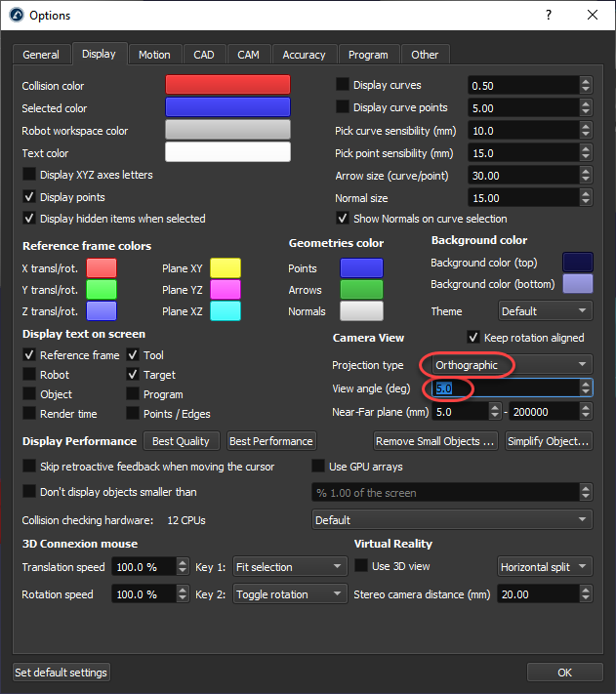The height and width of the screenshot is (694, 616).
Task: Edit the Background color (top) swatch
Action: 577,263
